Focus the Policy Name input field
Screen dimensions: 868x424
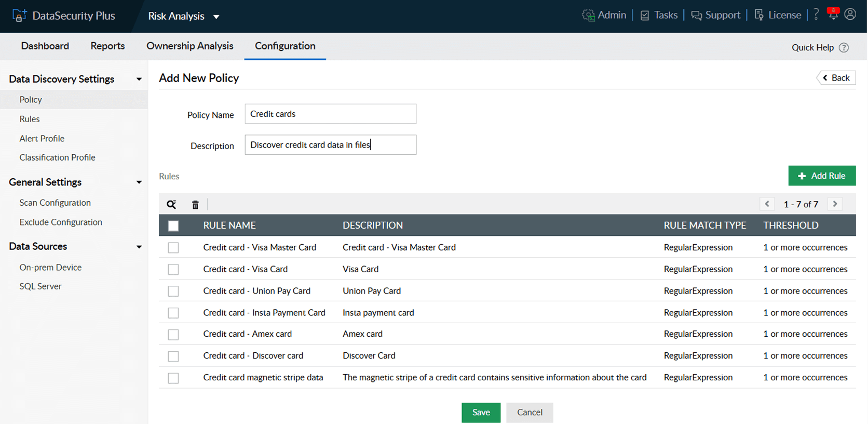(x=330, y=114)
